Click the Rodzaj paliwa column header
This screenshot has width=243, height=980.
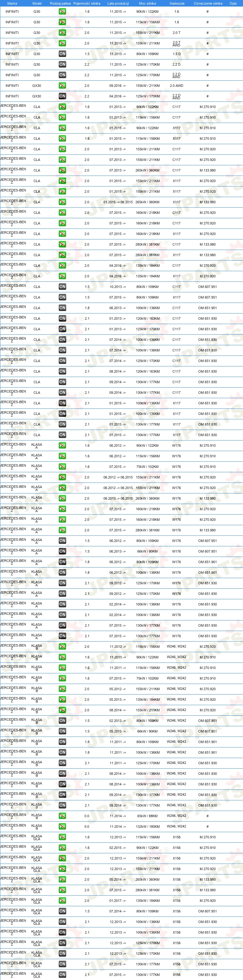click(60, 3)
